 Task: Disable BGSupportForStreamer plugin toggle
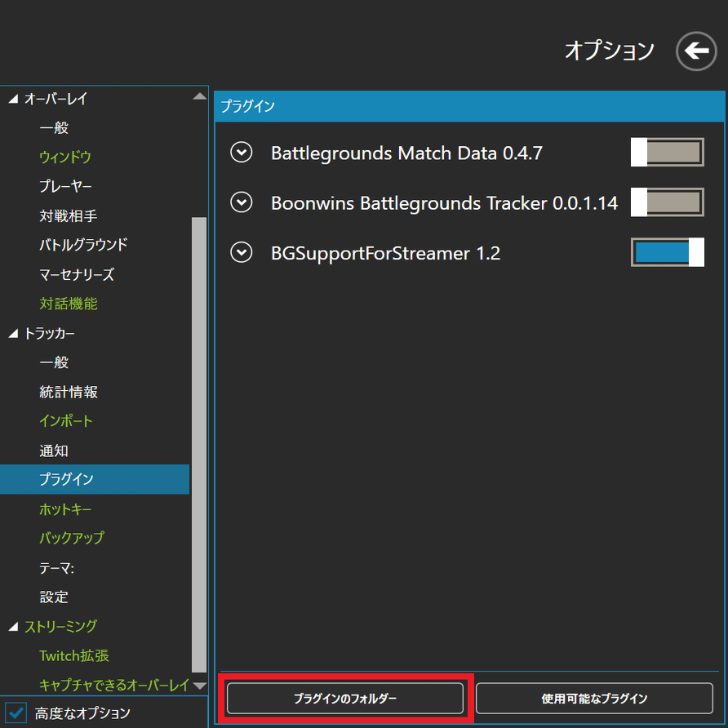point(667,252)
